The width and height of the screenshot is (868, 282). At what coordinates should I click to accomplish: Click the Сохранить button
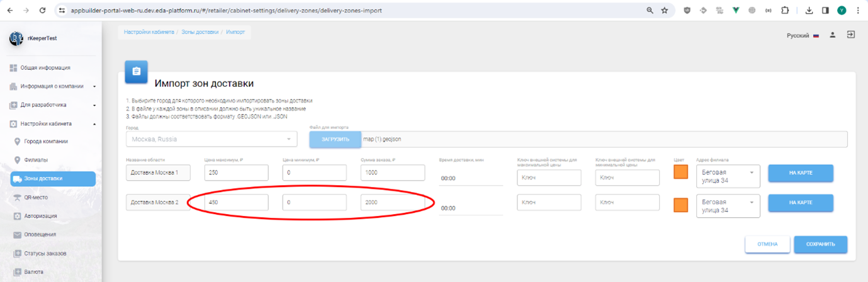point(820,244)
